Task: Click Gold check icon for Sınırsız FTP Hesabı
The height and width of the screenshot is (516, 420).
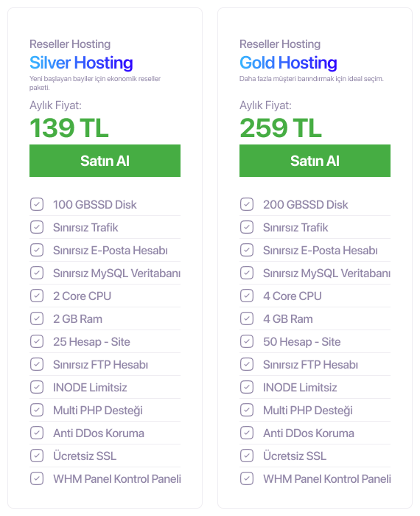Action: [247, 364]
